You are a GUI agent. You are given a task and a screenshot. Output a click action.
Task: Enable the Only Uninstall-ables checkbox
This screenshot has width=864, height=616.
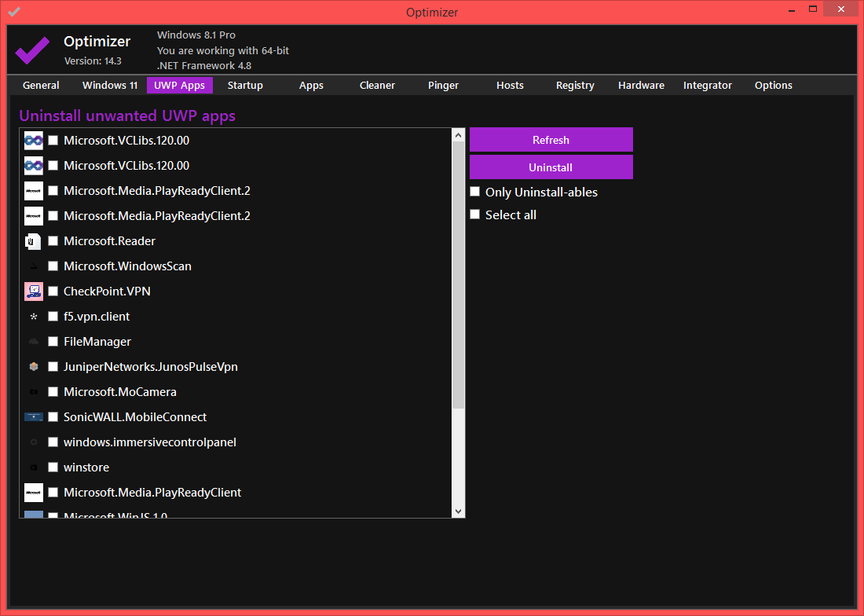click(474, 192)
